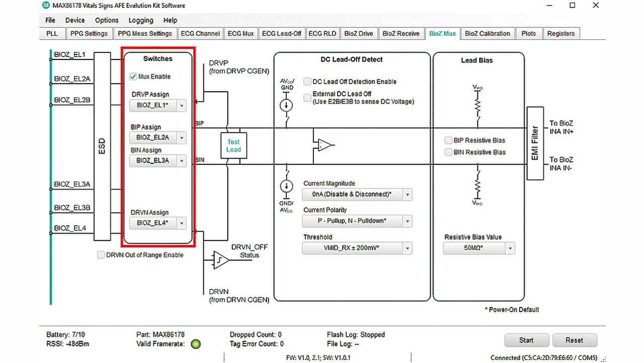Open the Logging menu
The image size is (644, 363).
(x=140, y=20)
